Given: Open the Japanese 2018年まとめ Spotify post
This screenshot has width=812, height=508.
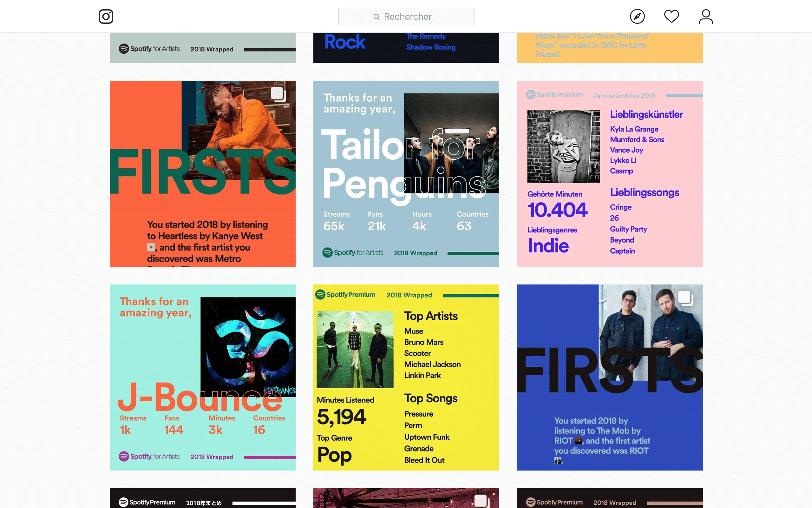Looking at the screenshot, I should point(203,498).
